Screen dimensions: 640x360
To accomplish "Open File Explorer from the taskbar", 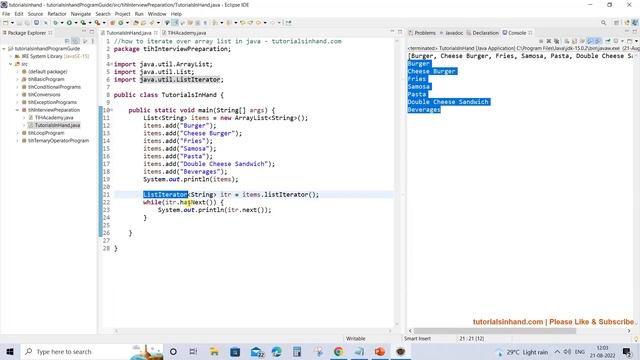I will (x=214, y=351).
